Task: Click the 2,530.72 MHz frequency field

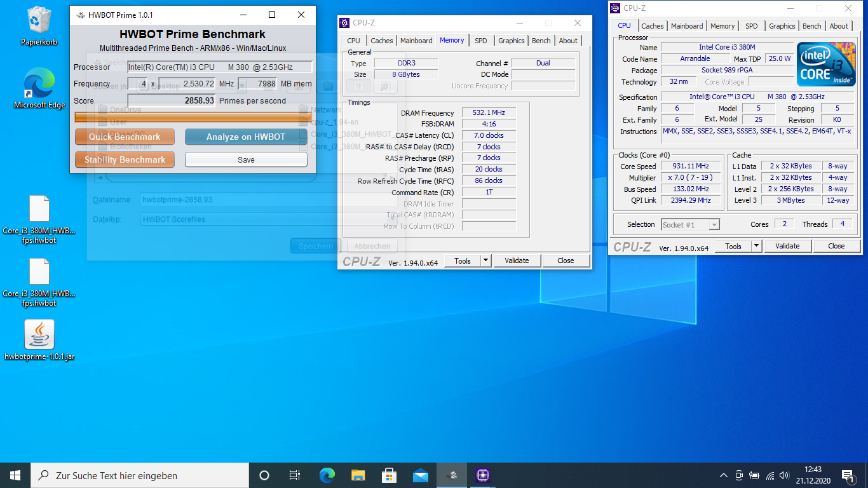Action: [x=187, y=84]
